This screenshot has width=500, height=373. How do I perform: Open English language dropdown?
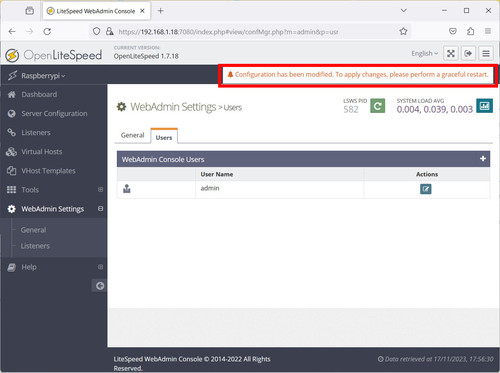coord(424,53)
